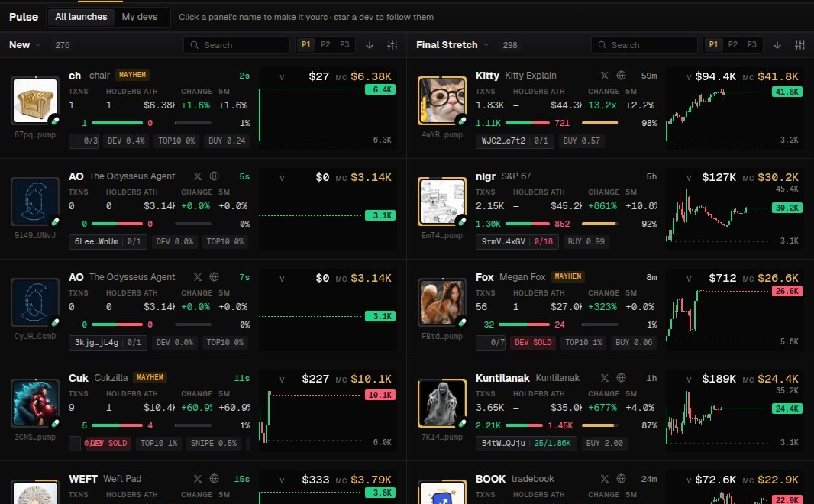Click dev wallet 3kjg_jL4g badge
The image size is (814, 504).
tap(108, 342)
